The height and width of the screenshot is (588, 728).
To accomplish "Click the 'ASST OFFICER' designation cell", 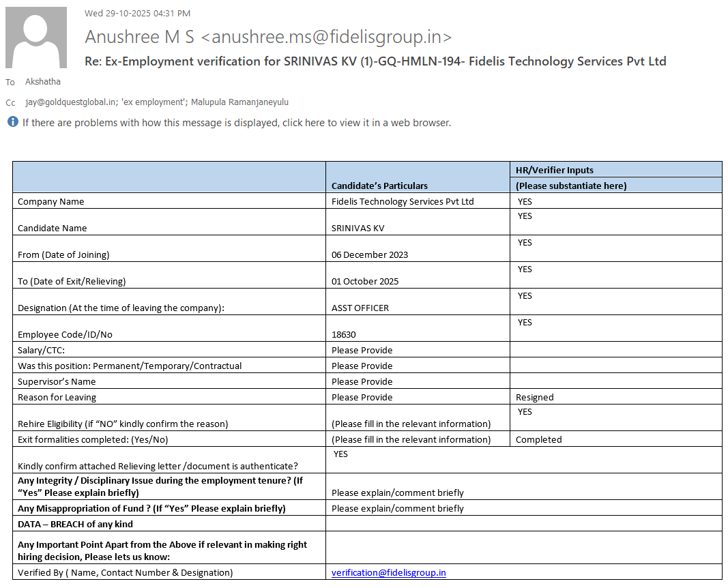I will 360,308.
